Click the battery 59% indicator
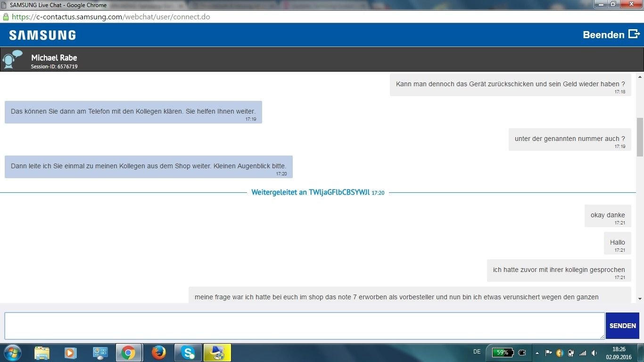Image resolution: width=644 pixels, height=362 pixels. pyautogui.click(x=503, y=353)
